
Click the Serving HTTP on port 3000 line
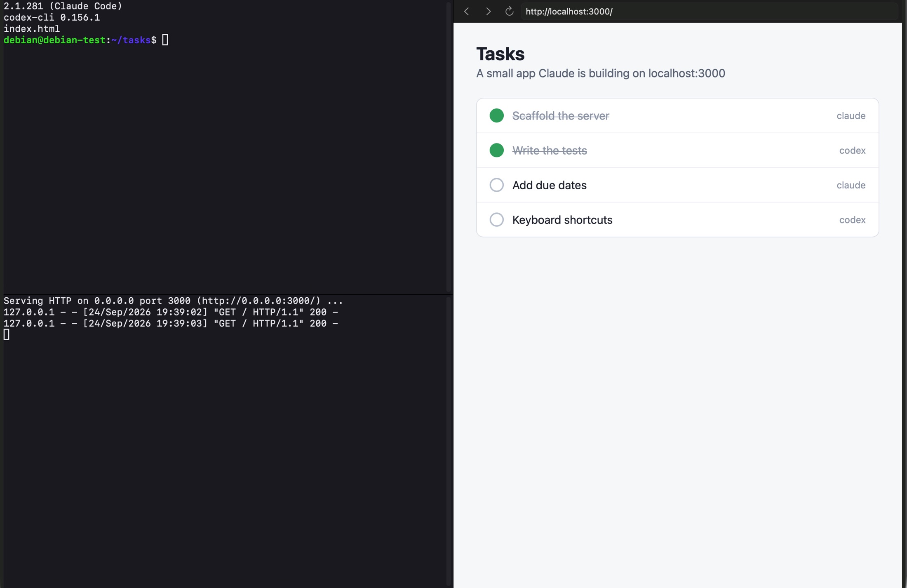coord(173,301)
